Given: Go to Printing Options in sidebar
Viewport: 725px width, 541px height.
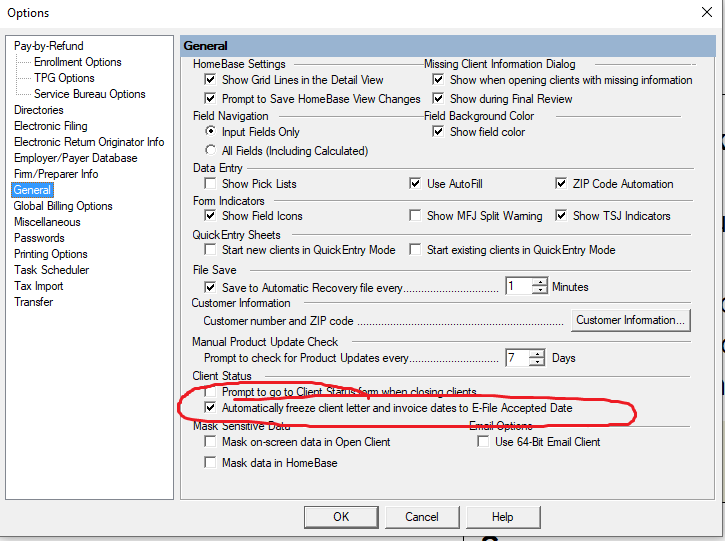Looking at the screenshot, I should [x=50, y=254].
